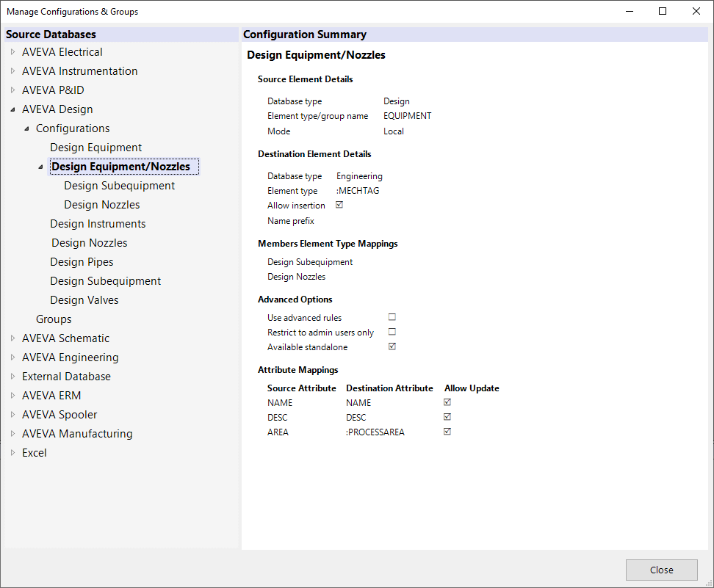Select AVEVA P&ID tree label
This screenshot has height=588, width=714.
54,90
